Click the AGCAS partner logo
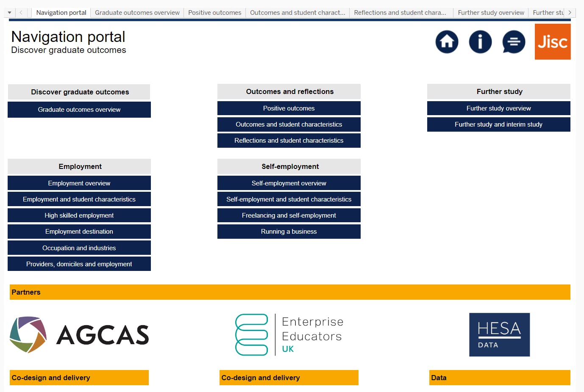 [x=79, y=334]
